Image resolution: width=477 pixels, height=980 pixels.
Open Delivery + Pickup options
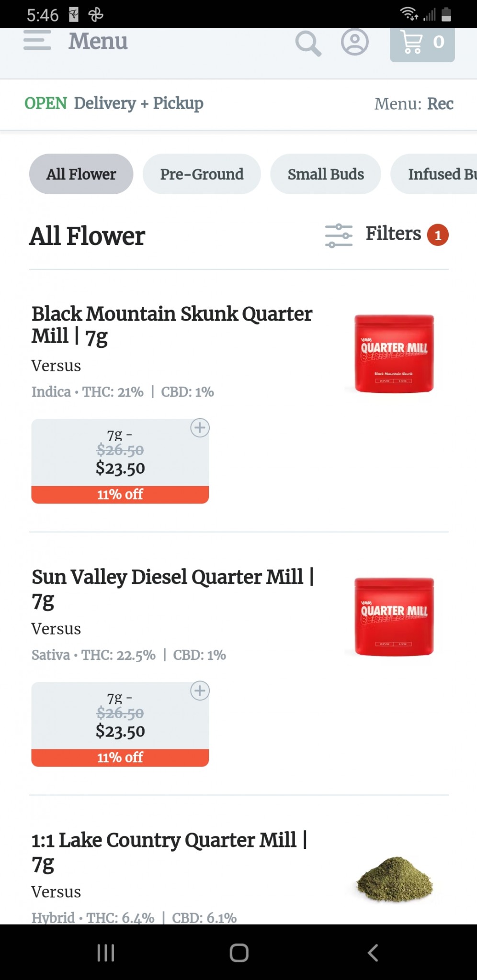138,103
